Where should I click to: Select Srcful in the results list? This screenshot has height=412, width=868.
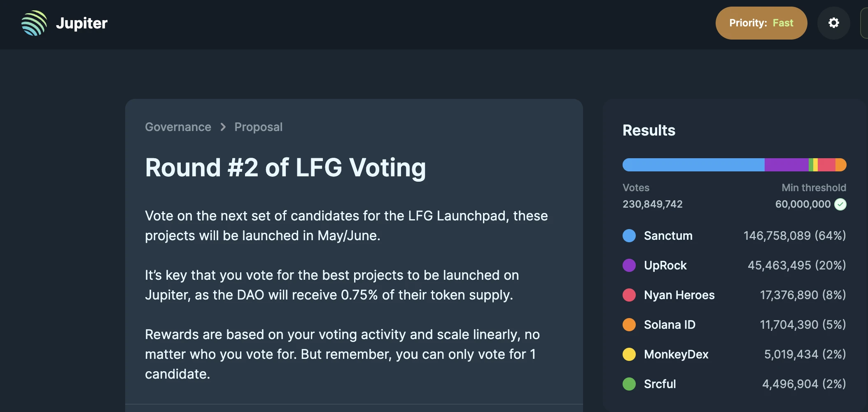[659, 384]
